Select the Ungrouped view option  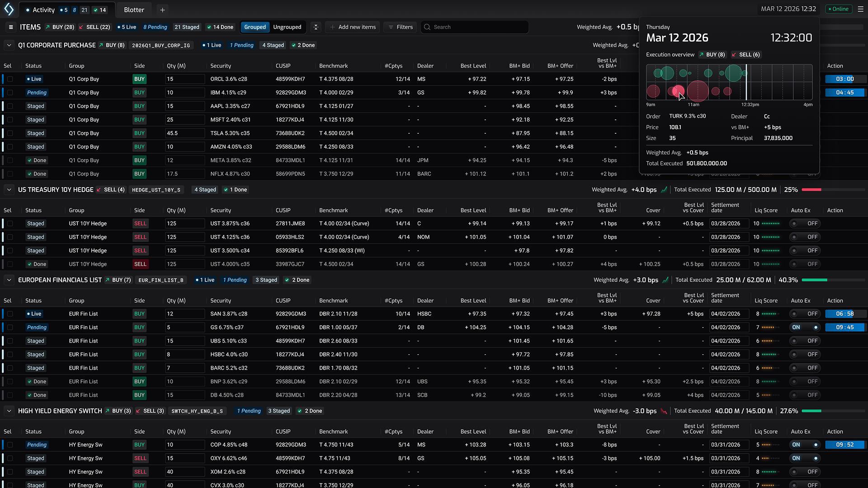tap(287, 27)
